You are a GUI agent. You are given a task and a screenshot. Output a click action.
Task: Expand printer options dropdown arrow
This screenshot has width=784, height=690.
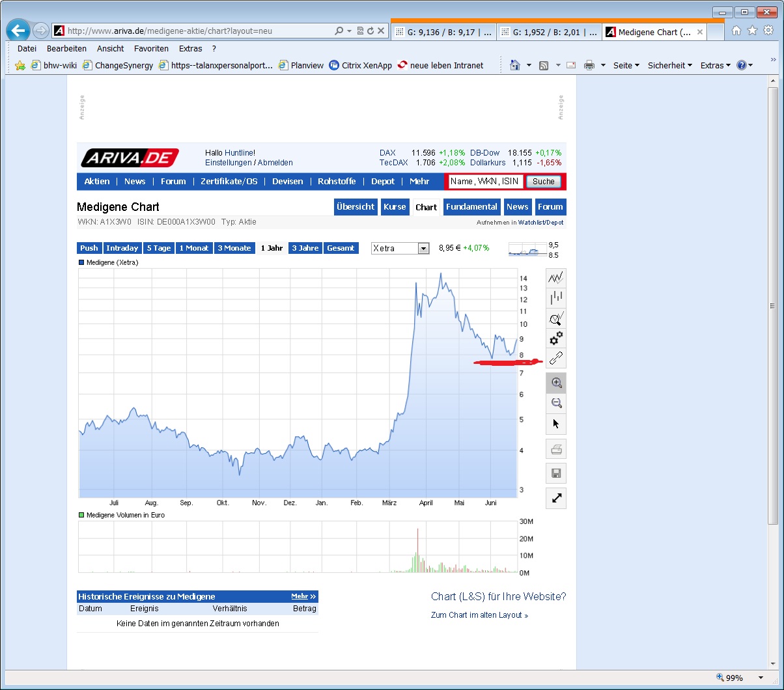coord(603,65)
